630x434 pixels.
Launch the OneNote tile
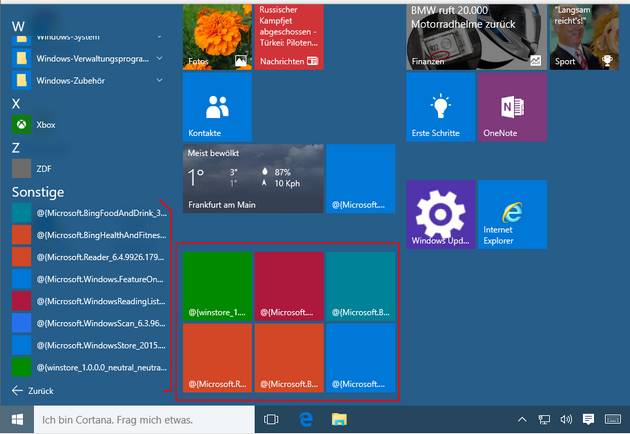512,107
